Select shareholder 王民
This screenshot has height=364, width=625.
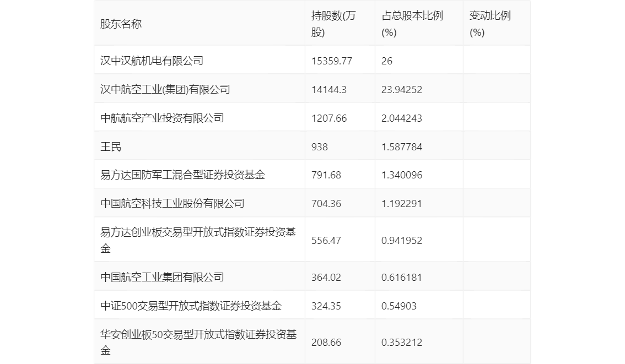coord(111,146)
